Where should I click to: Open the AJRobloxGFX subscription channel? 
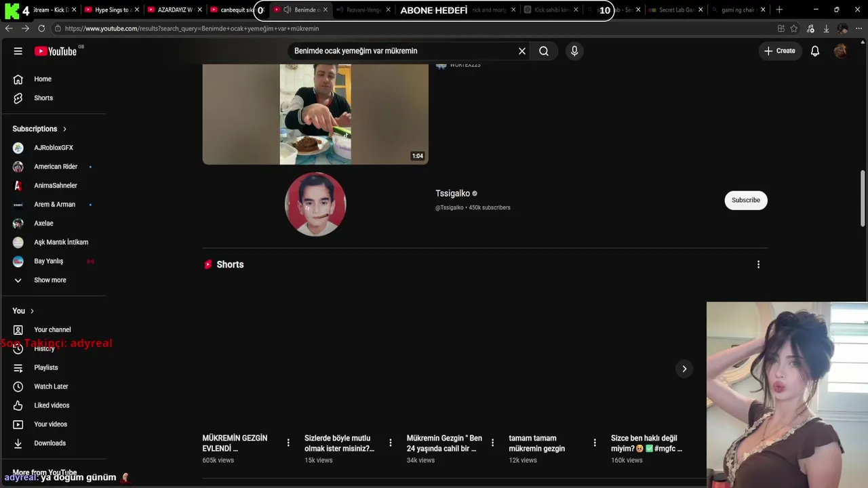(x=53, y=148)
